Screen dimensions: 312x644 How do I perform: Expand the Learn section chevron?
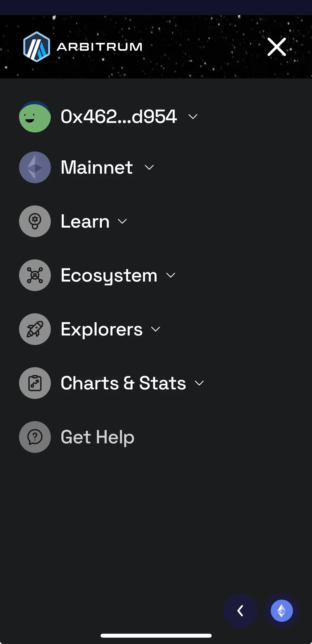coord(122,221)
